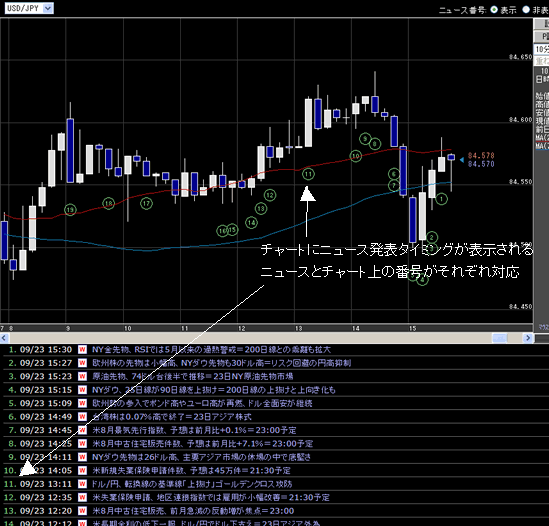
Task: Open news item 7 about 米8月景気先行指数
Action: click(194, 430)
